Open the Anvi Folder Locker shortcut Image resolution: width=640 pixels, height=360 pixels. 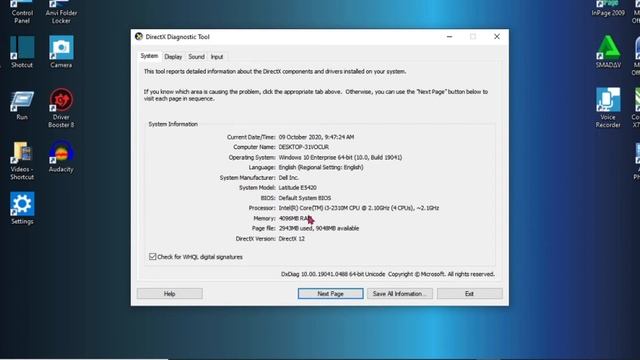click(61, 11)
